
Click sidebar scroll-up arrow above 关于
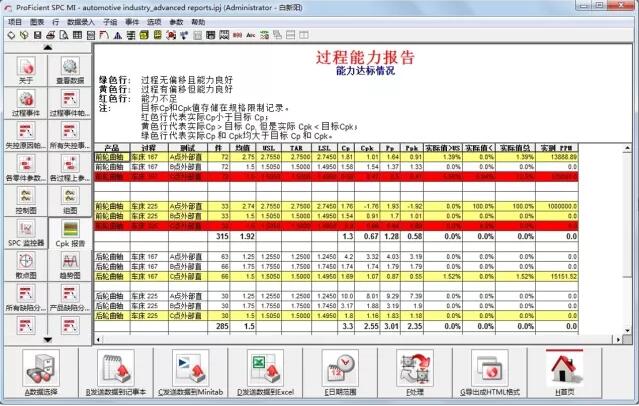tap(48, 48)
